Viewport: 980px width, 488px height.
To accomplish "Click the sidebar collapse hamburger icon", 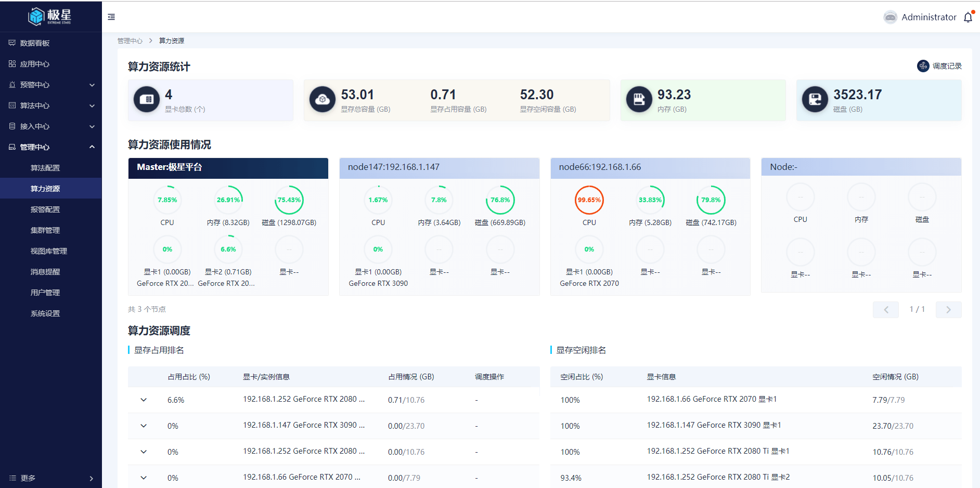I will pyautogui.click(x=111, y=17).
